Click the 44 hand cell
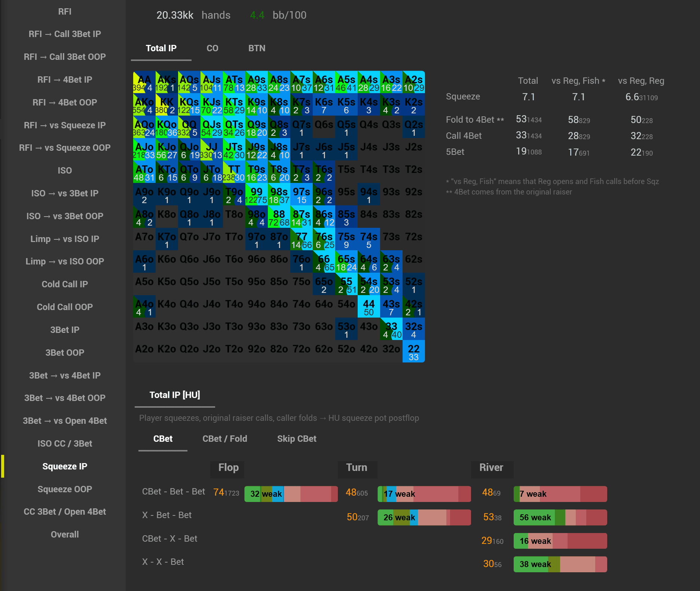Viewport: 700px width, 591px height. [369, 306]
